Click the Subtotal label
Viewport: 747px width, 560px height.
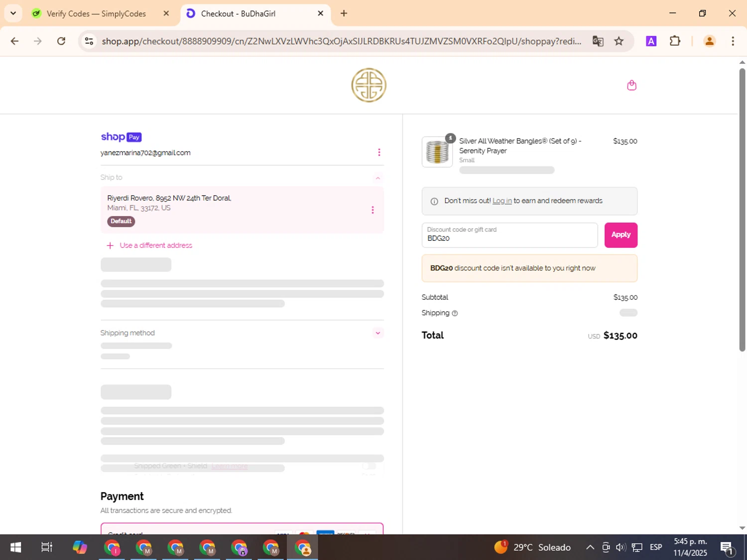(435, 297)
